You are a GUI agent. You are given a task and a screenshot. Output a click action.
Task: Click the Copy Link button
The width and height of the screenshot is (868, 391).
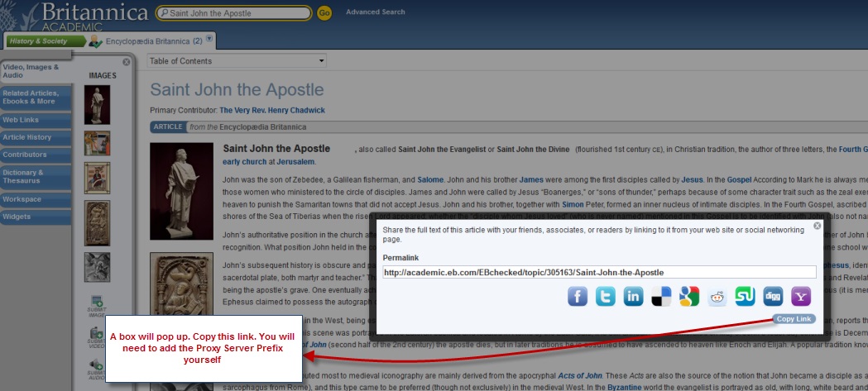point(794,319)
